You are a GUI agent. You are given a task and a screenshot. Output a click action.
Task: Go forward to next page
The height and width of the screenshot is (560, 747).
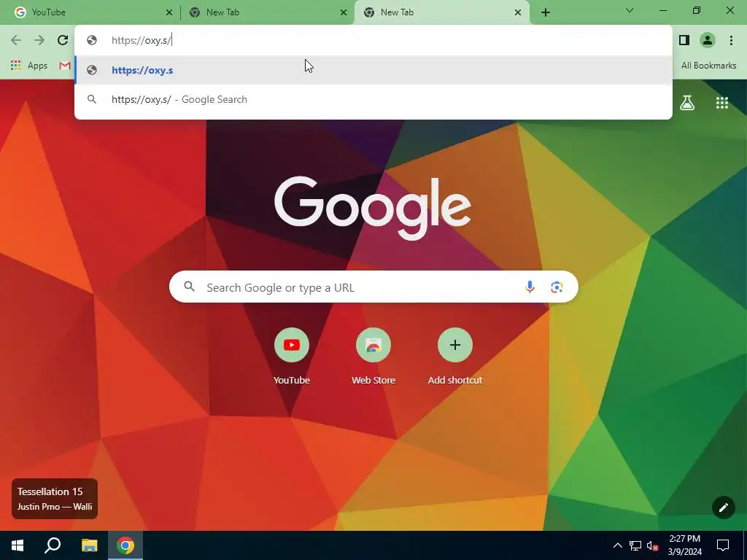39,40
